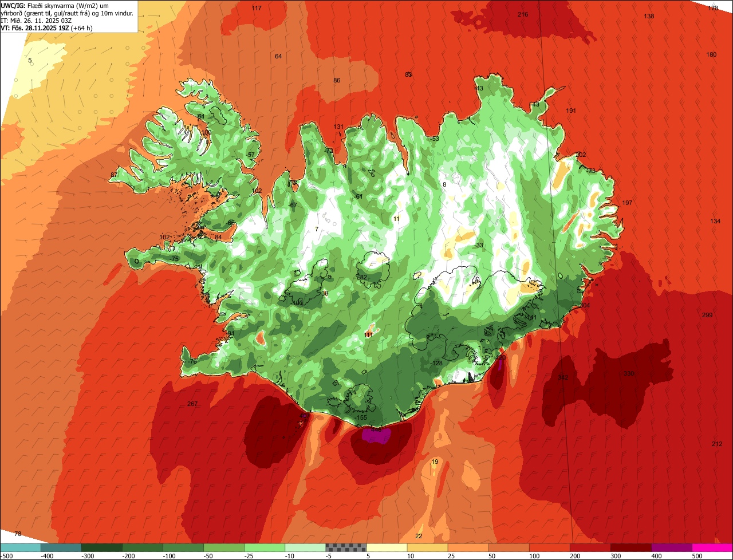Click the map value '197' off the east fjords
The width and height of the screenshot is (733, 560).
(x=627, y=203)
